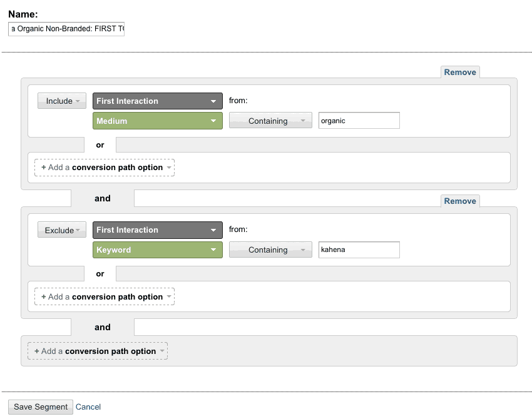This screenshot has width=532, height=419.
Task: Expand First Interaction dropdown in Include rule
Action: coord(158,101)
